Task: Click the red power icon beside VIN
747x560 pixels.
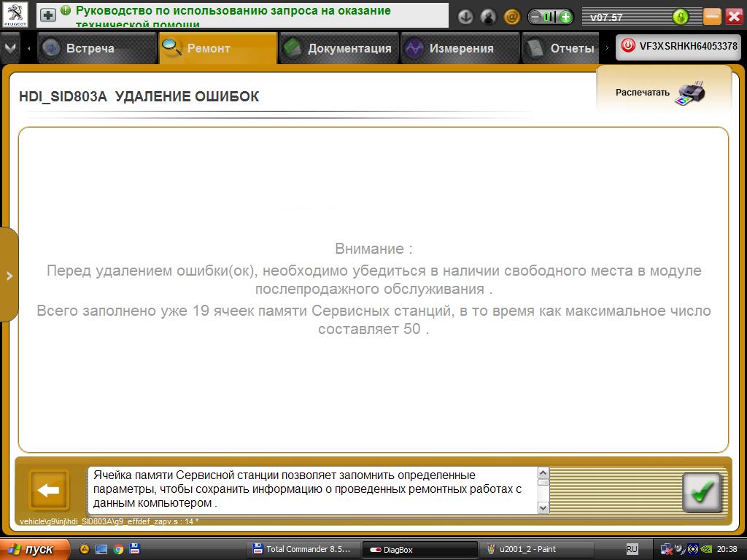Action: click(x=627, y=46)
